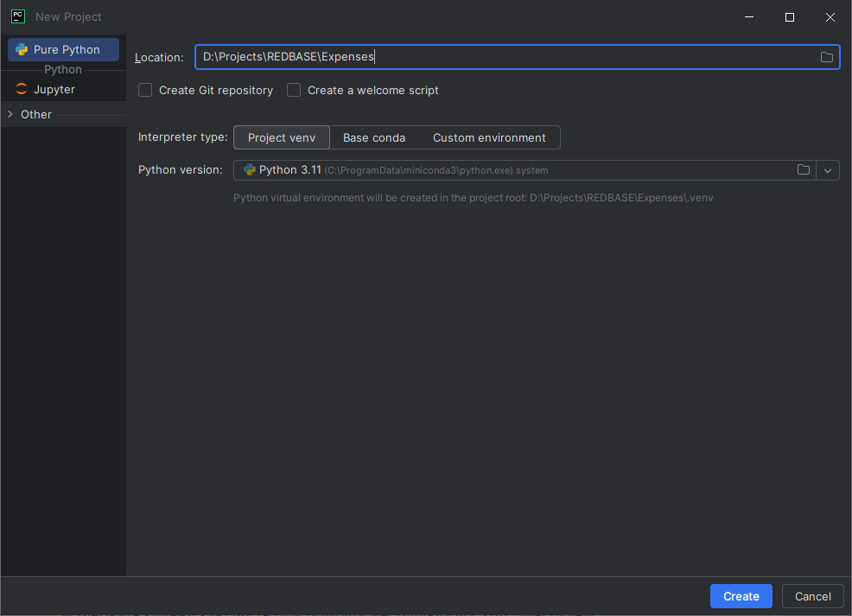Click the New Project window title
852x616 pixels.
point(68,16)
